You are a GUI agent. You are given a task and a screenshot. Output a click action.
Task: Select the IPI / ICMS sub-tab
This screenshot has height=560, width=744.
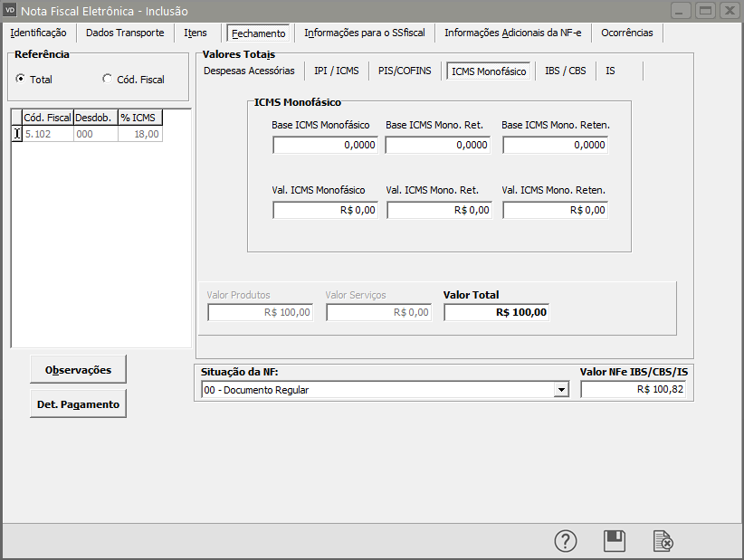(336, 71)
